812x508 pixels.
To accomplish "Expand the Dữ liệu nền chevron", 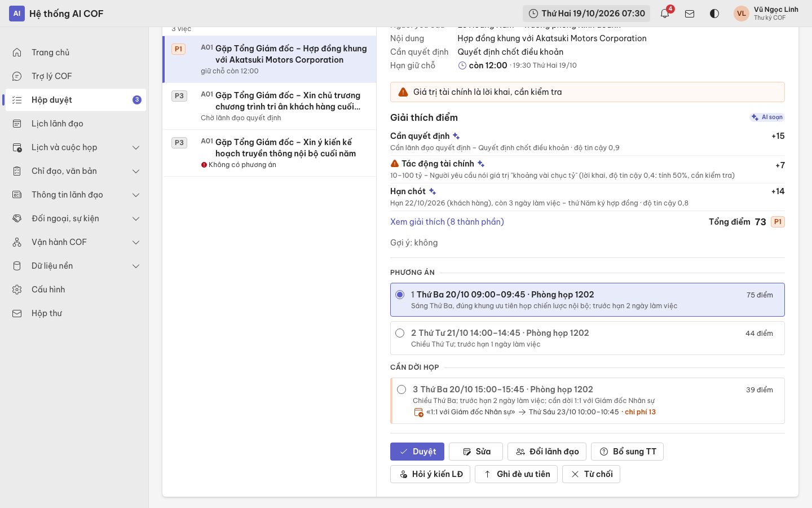I will point(136,266).
